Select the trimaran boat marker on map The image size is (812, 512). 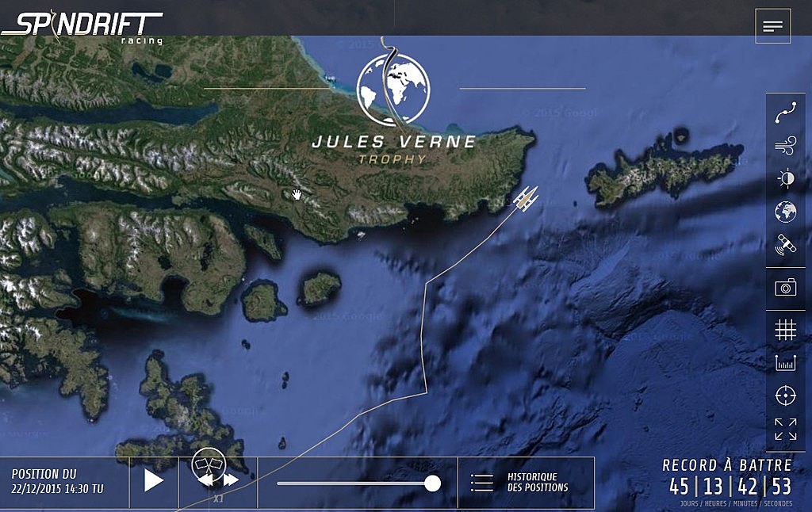[526, 199]
